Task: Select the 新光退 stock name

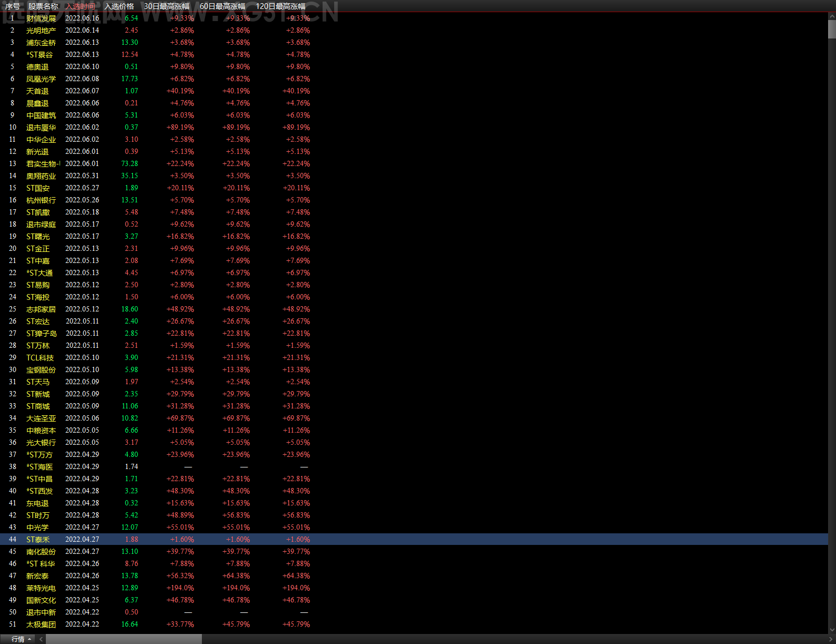Action: tap(37, 152)
